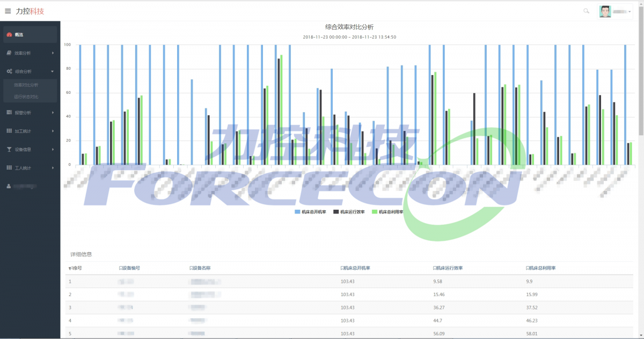The height and width of the screenshot is (339, 644).
Task: Toggle 机床总利用率 series in chart legend
Action: 388,212
